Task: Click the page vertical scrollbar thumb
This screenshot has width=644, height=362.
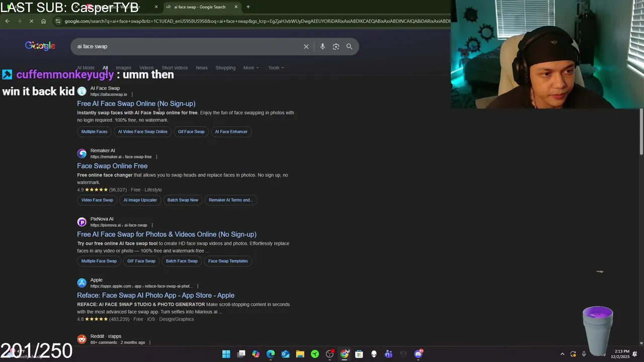Action: (641, 132)
